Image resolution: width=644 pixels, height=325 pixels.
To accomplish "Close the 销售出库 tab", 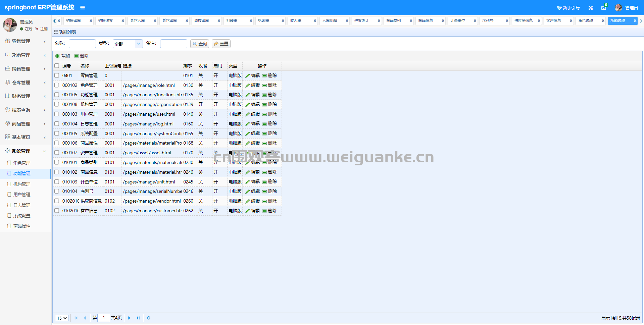I will pos(91,21).
